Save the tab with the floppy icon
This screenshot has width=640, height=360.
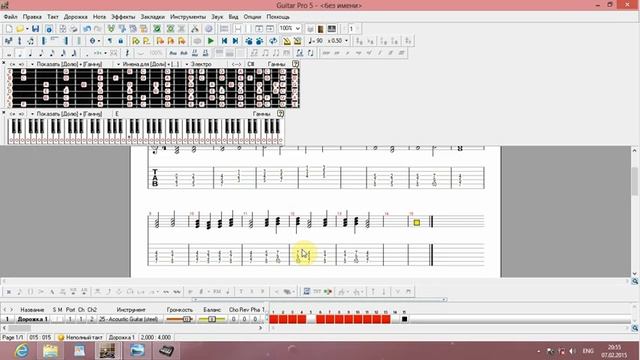(x=36, y=29)
